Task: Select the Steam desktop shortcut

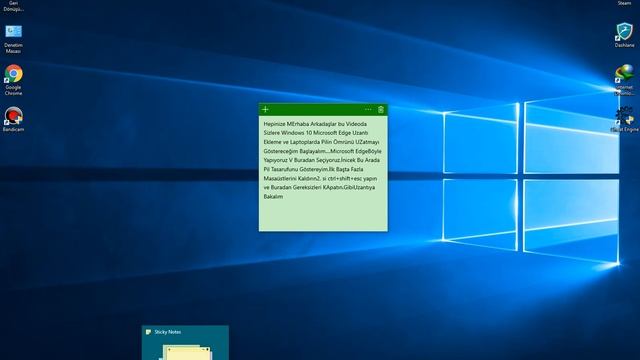Action: [x=624, y=3]
